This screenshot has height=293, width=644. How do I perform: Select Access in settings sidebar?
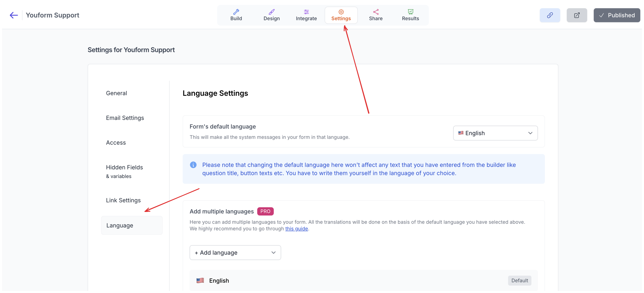[116, 143]
